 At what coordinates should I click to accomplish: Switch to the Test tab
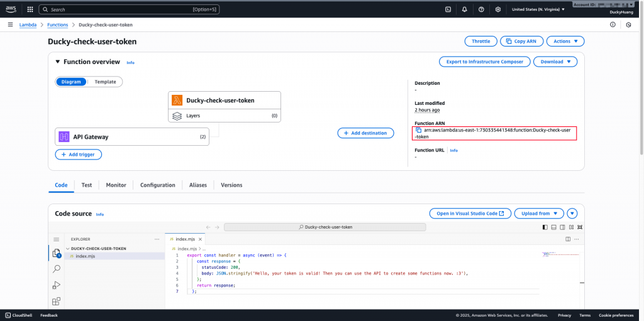click(87, 185)
